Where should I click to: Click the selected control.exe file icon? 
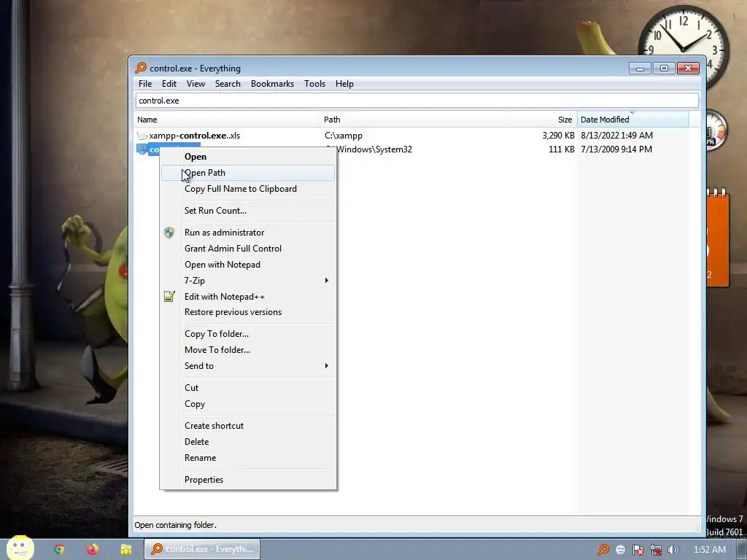tap(142, 149)
